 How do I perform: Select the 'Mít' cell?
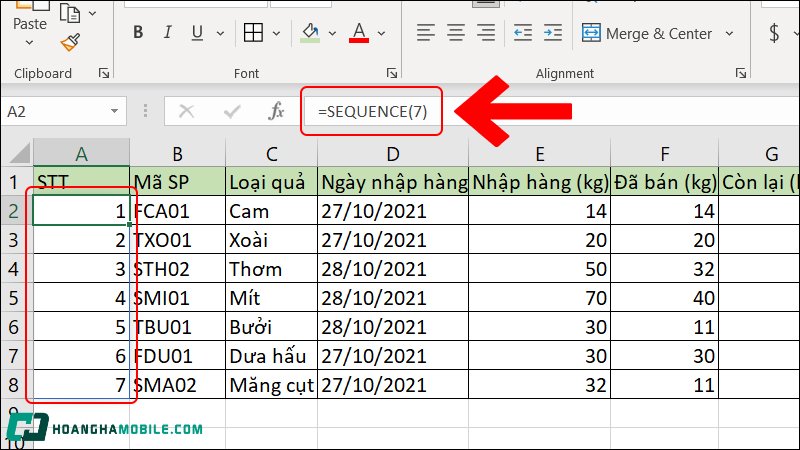[271, 298]
